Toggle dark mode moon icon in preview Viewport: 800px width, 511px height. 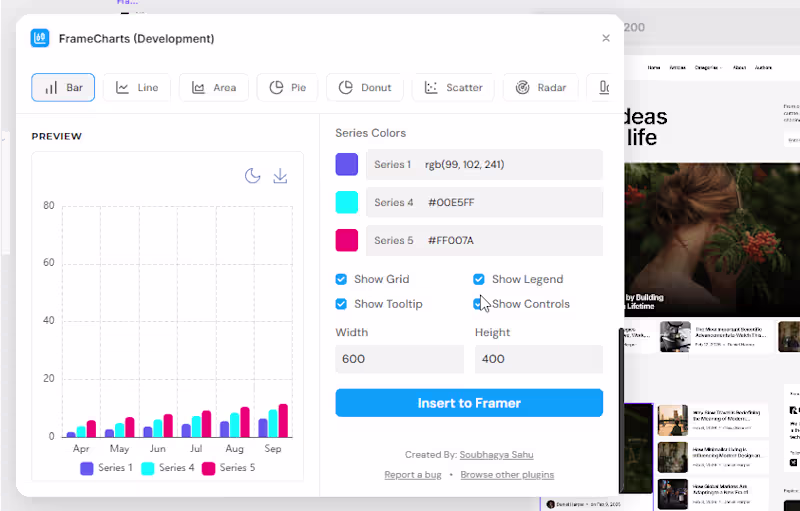[x=253, y=176]
